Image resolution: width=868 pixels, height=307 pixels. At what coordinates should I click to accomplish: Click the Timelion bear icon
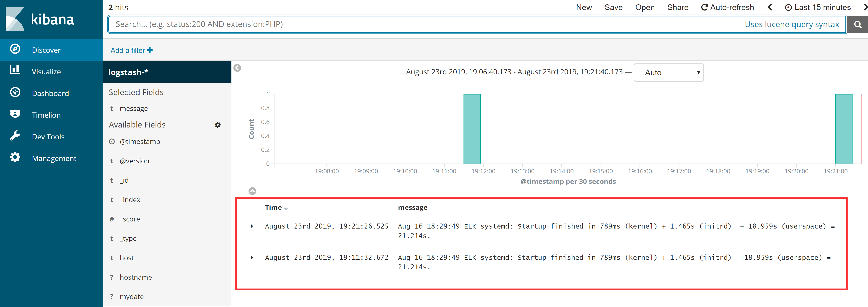click(15, 114)
